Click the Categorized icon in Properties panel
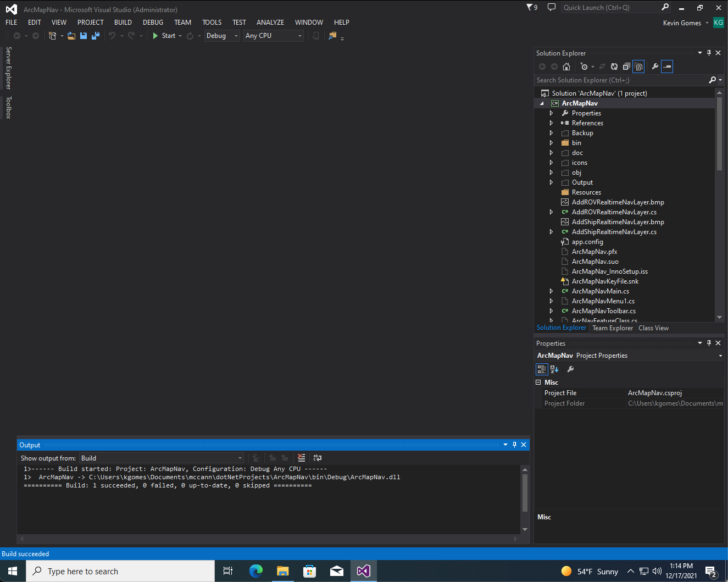This screenshot has width=728, height=582. (x=542, y=369)
